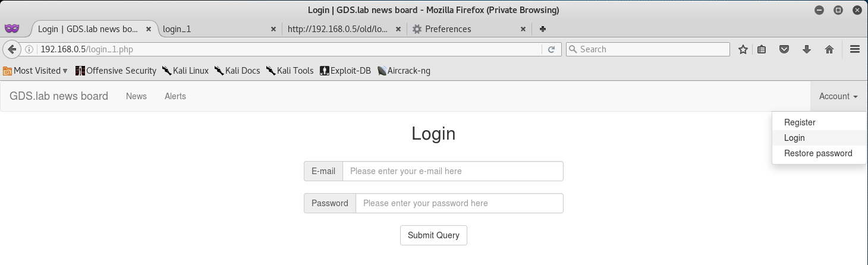This screenshot has width=868, height=265.
Task: Show site information icon in address bar
Action: pos(29,49)
